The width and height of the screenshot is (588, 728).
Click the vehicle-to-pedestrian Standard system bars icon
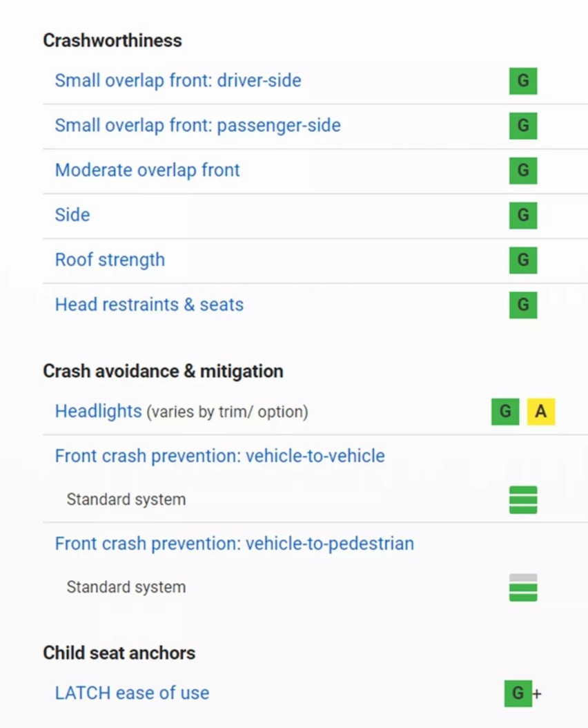pyautogui.click(x=523, y=587)
